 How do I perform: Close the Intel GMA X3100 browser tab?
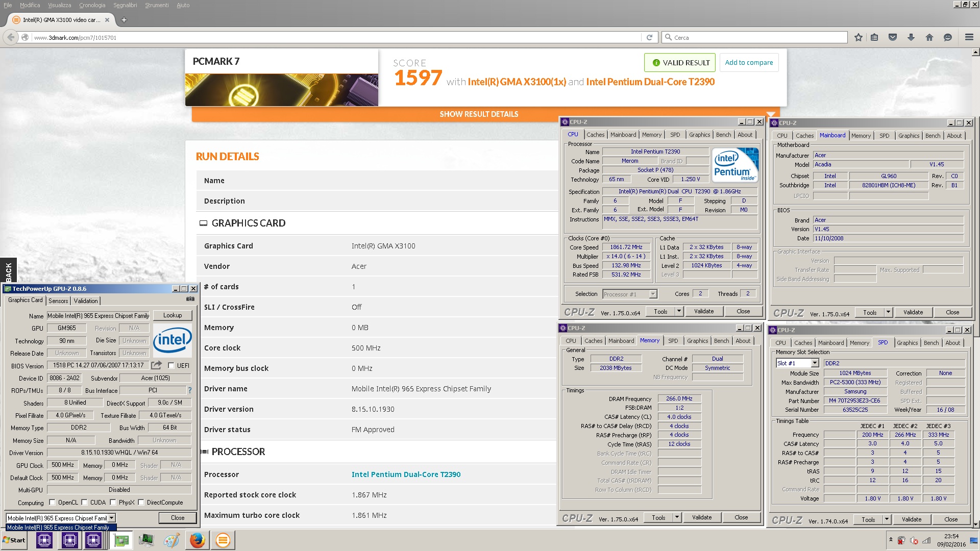[x=107, y=20]
